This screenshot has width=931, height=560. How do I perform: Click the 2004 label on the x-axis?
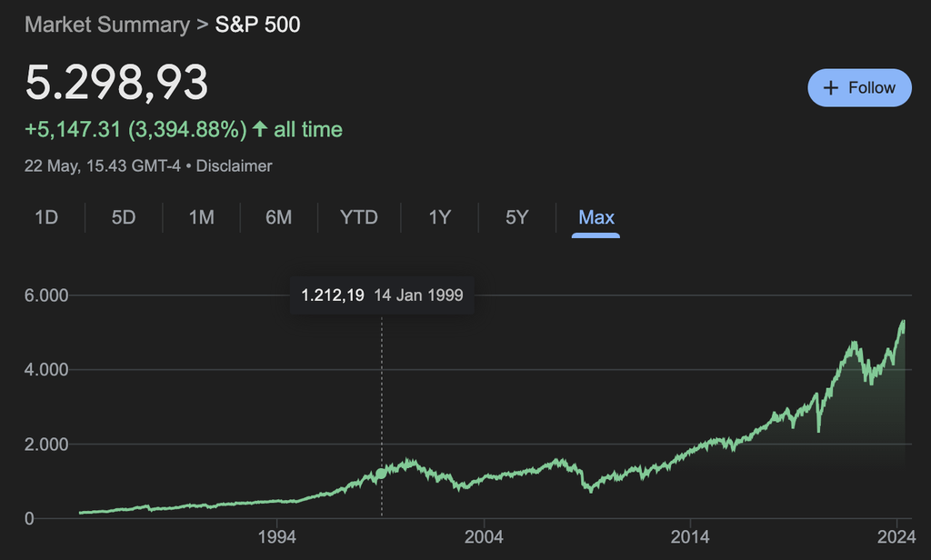(x=485, y=535)
